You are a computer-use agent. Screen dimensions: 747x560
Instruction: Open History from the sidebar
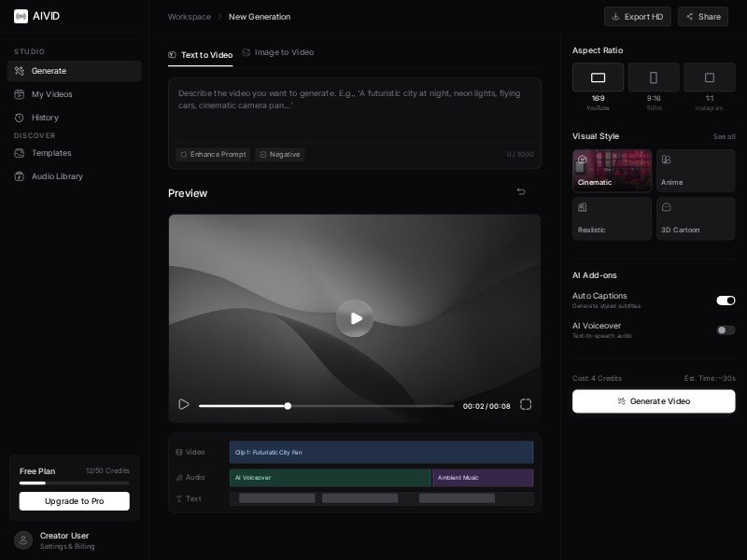(45, 118)
